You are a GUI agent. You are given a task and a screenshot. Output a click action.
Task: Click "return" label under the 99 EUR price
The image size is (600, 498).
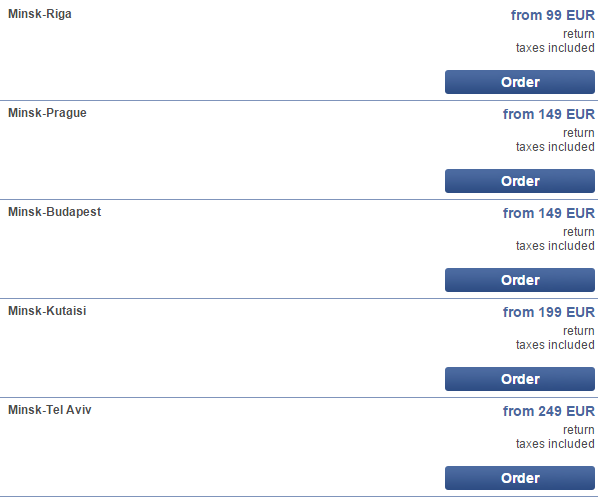pyautogui.click(x=578, y=34)
